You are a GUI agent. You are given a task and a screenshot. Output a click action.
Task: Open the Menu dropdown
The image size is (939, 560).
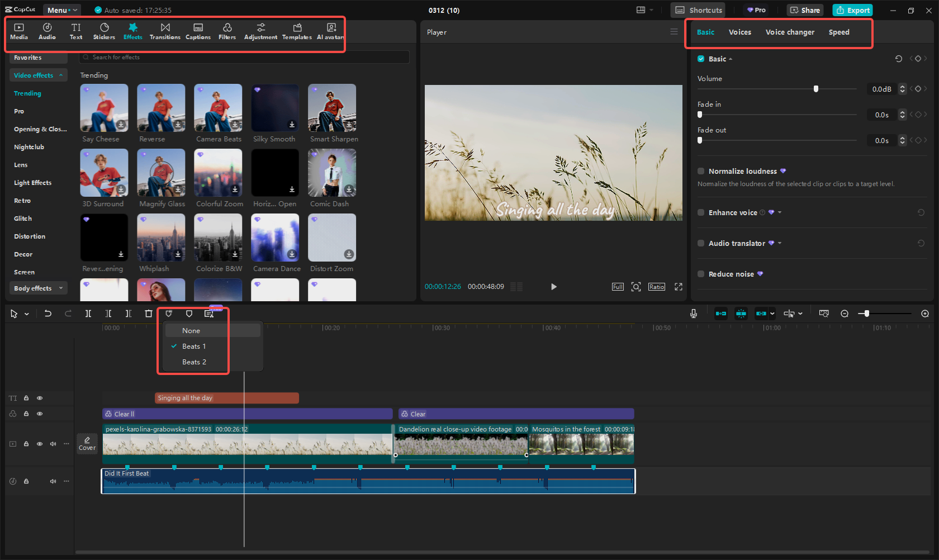(61, 10)
